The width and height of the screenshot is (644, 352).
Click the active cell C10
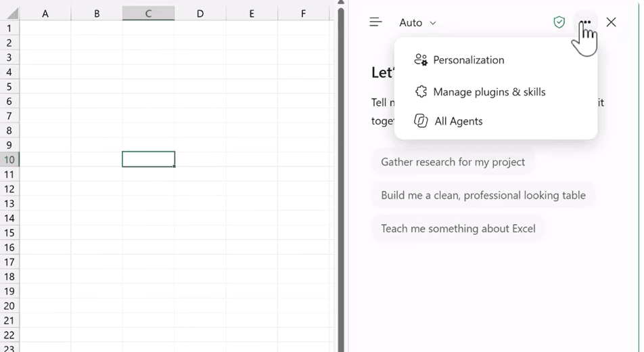pyautogui.click(x=148, y=159)
